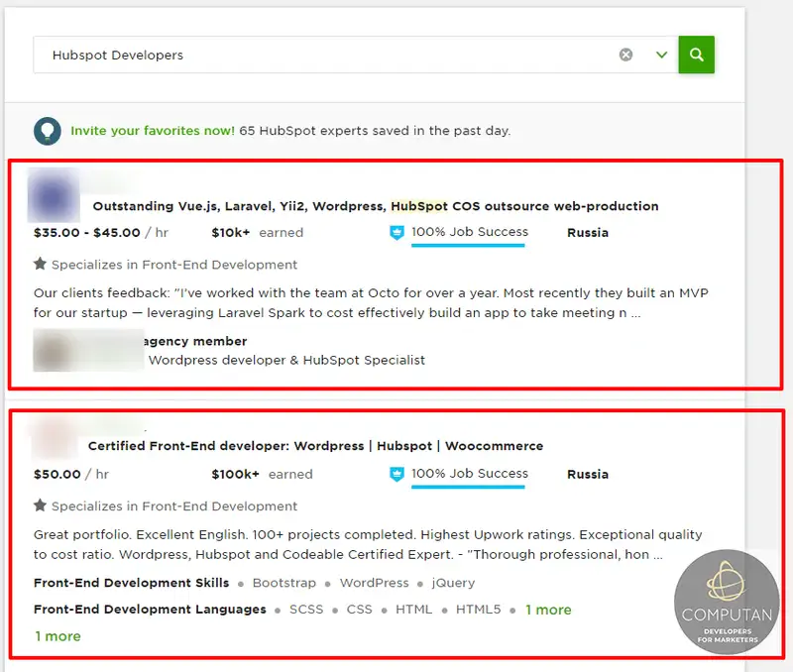Click the '$50.00 / hr' rate
793x672 pixels.
tap(71, 475)
